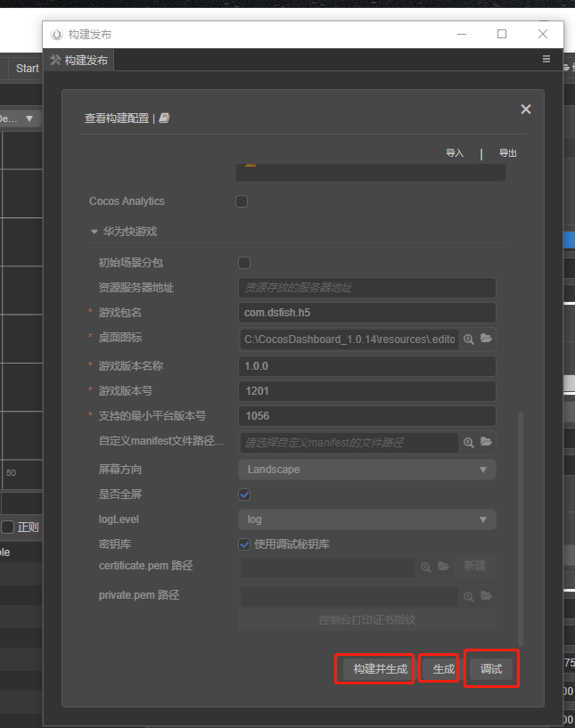Click the 资源服务器地址 input field

coord(367,288)
